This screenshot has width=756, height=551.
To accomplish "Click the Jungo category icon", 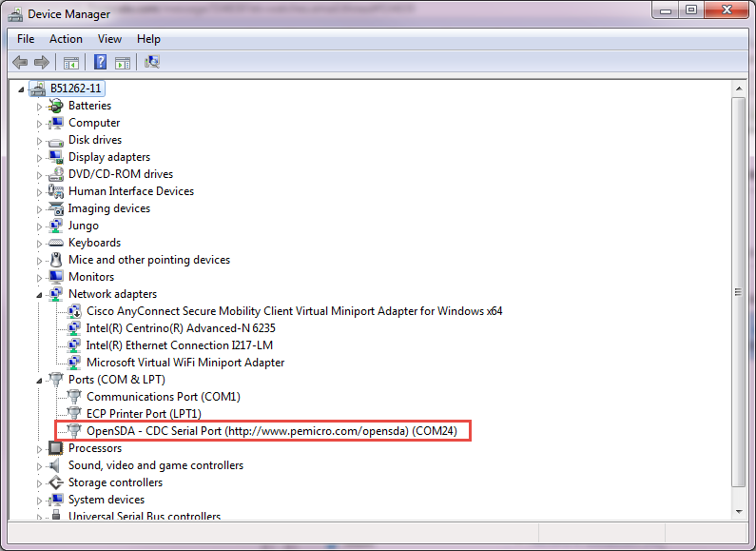I will click(56, 226).
